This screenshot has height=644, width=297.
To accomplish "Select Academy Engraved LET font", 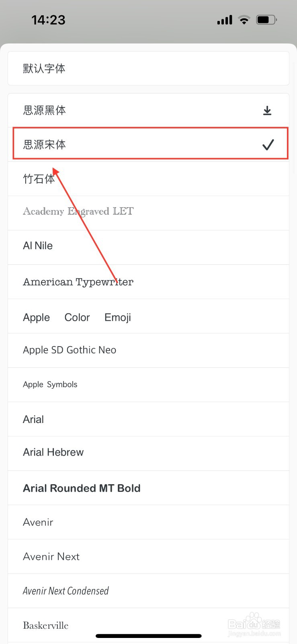I will (148, 213).
